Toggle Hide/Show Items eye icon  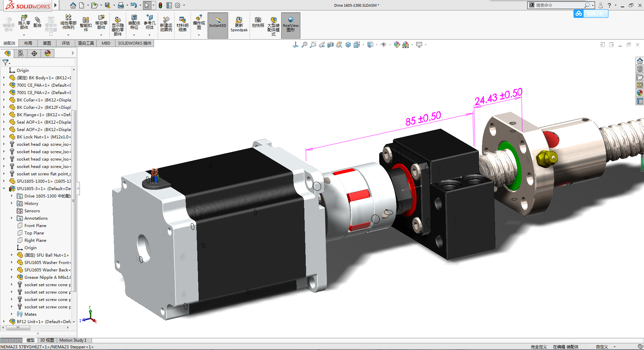point(384,45)
